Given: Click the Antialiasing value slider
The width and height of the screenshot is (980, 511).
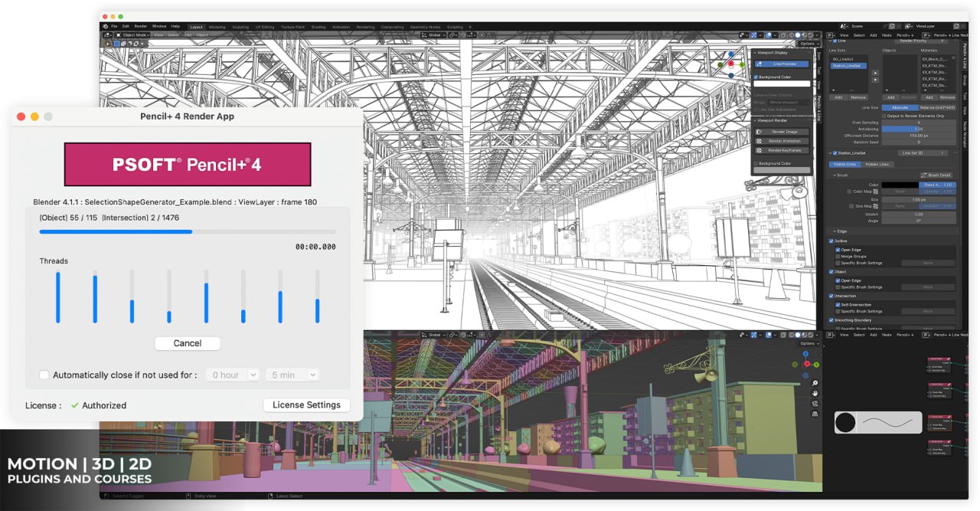Looking at the screenshot, I should click(x=919, y=129).
